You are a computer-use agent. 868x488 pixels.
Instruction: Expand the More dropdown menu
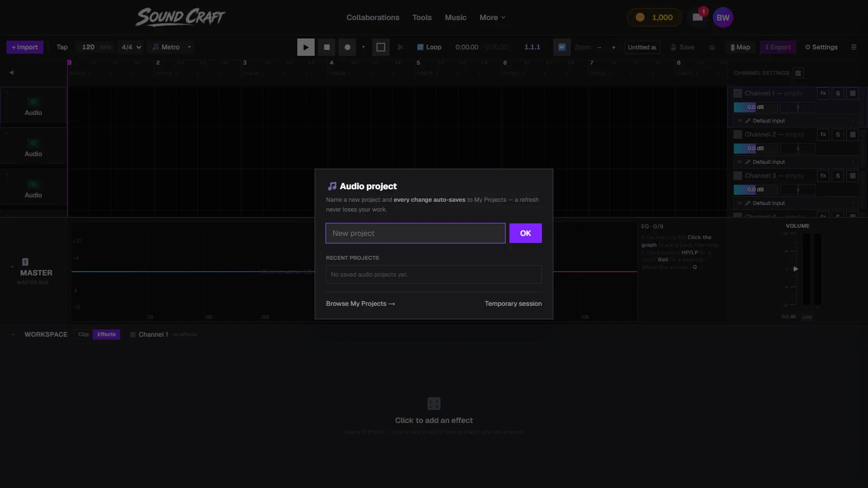[x=493, y=17]
